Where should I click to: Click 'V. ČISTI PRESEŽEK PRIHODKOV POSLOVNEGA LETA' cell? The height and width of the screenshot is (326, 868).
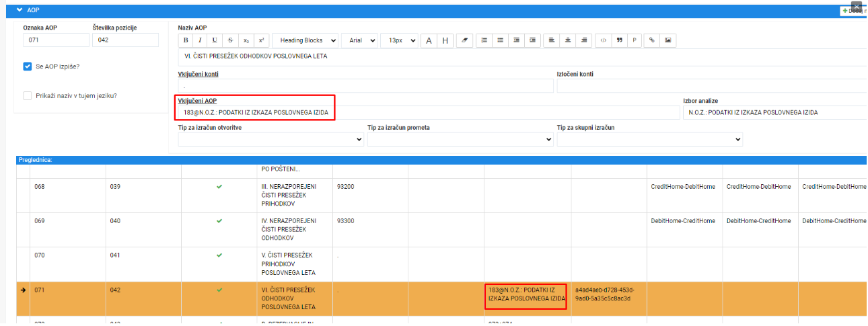[x=295, y=264]
